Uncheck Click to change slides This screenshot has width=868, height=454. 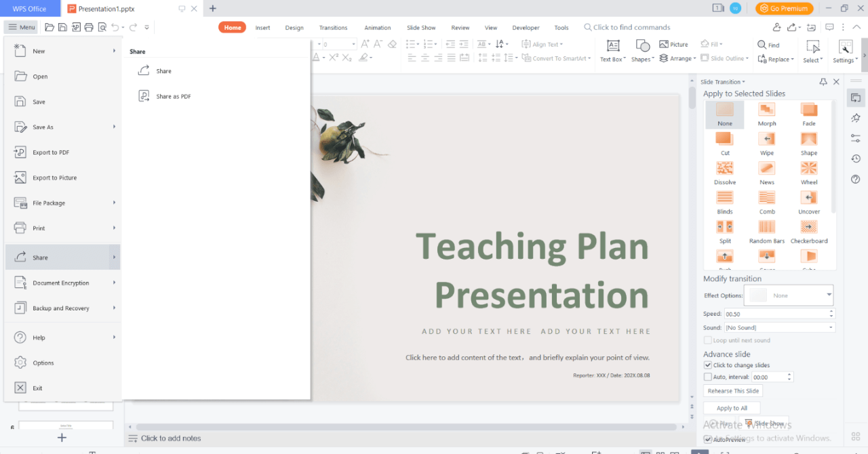click(708, 365)
